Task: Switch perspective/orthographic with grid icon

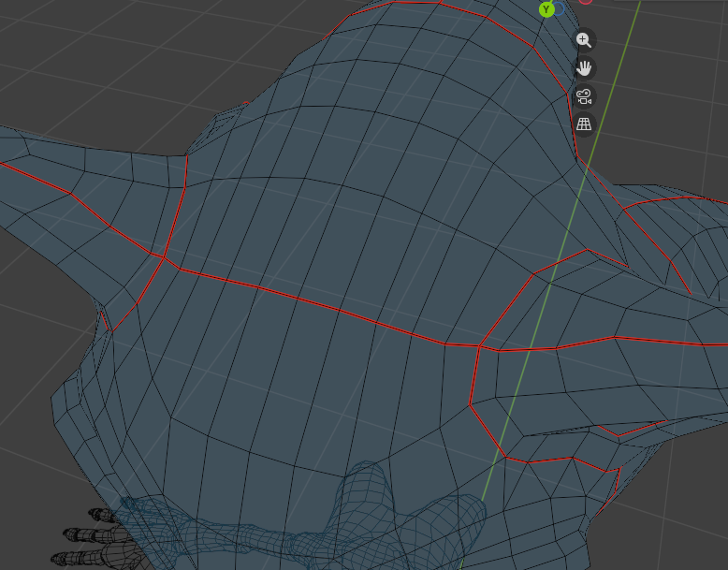Action: pos(584,124)
